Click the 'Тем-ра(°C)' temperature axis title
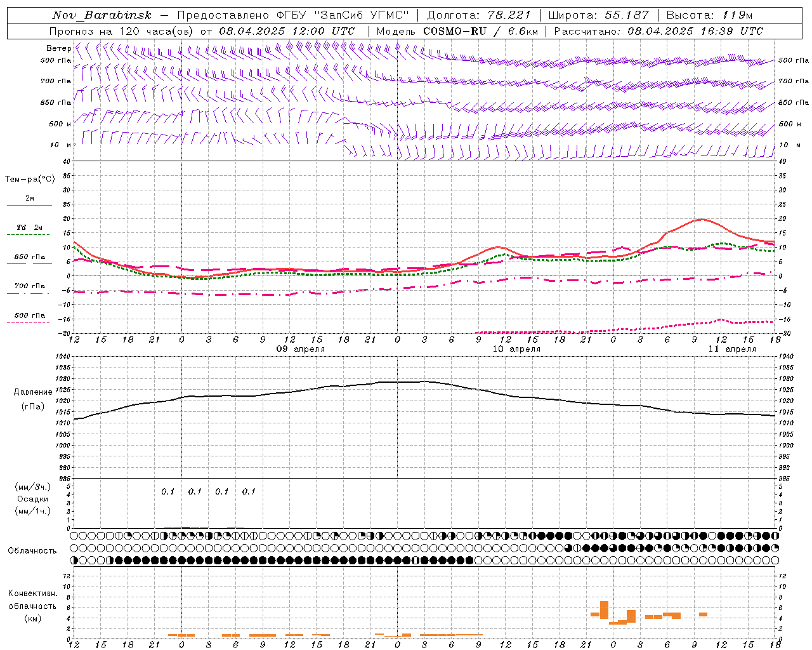Screen dimensions: 812x650 30,180
